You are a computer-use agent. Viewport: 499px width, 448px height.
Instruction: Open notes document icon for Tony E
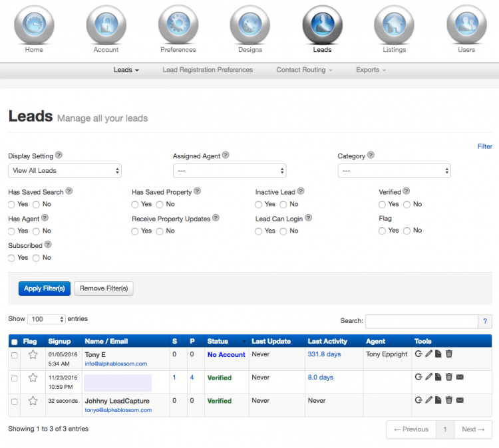(438, 354)
